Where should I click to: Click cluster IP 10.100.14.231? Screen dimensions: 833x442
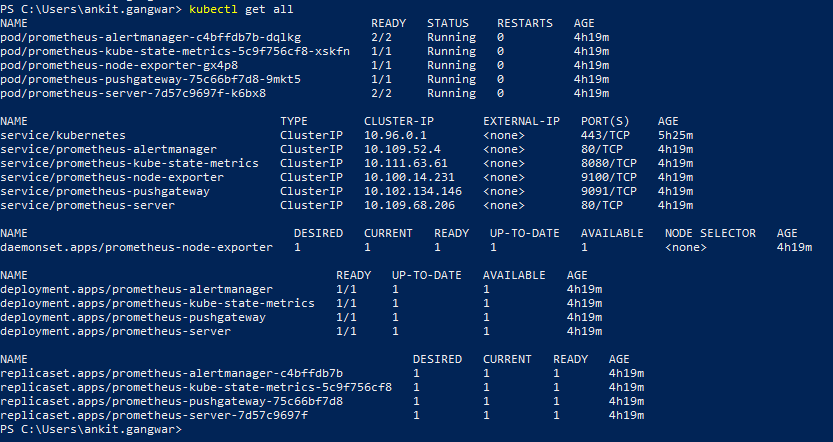[409, 177]
